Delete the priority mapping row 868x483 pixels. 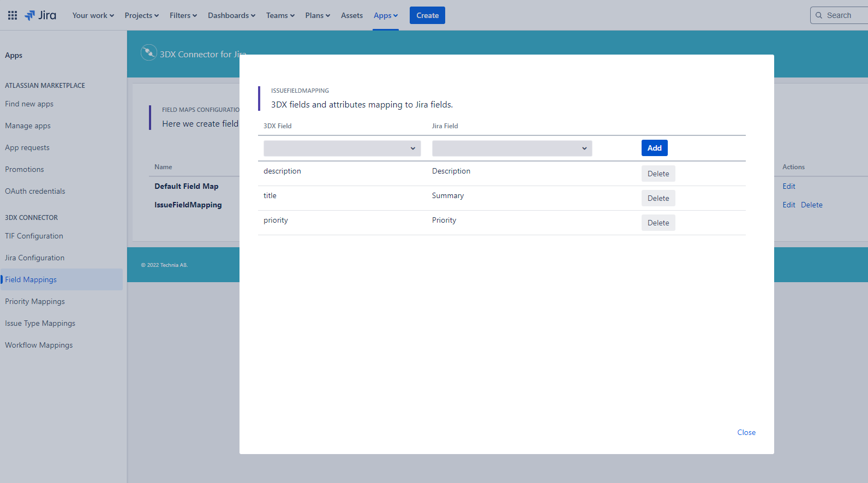coord(658,223)
